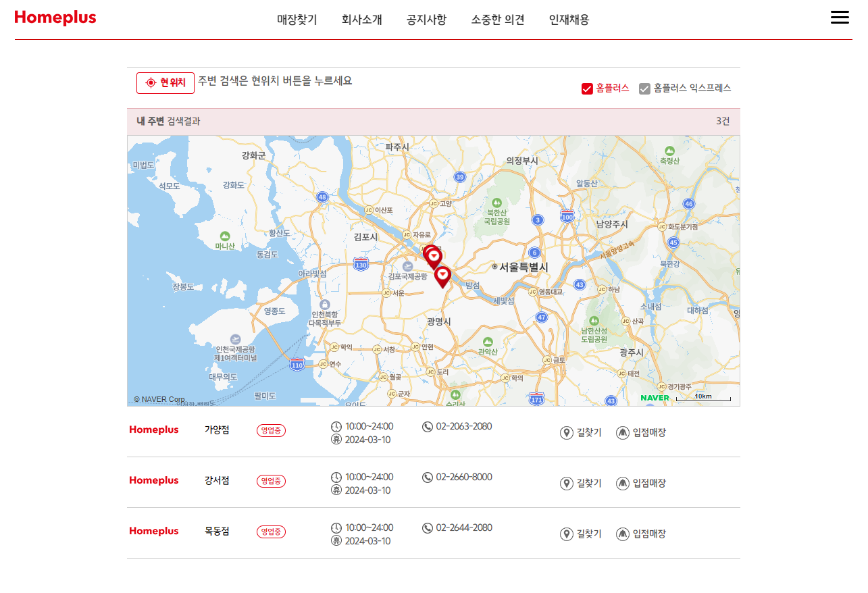Click the Homeplus logo in header

click(x=55, y=18)
